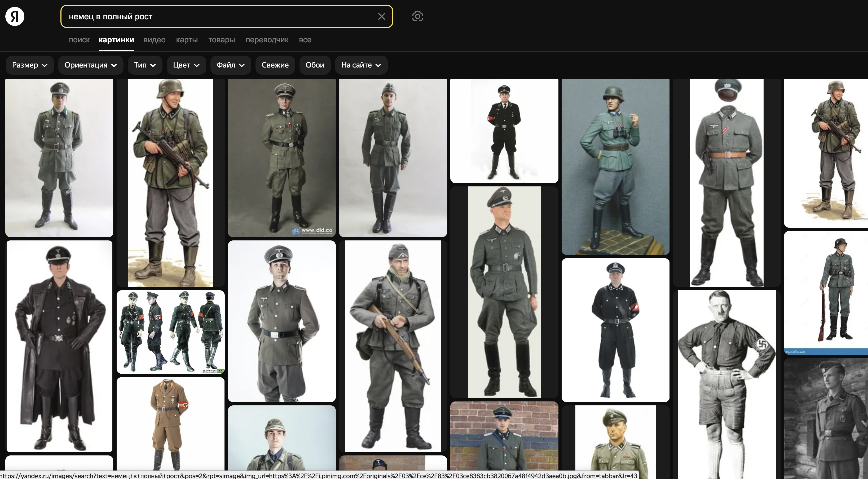Open the товары tab

[221, 40]
